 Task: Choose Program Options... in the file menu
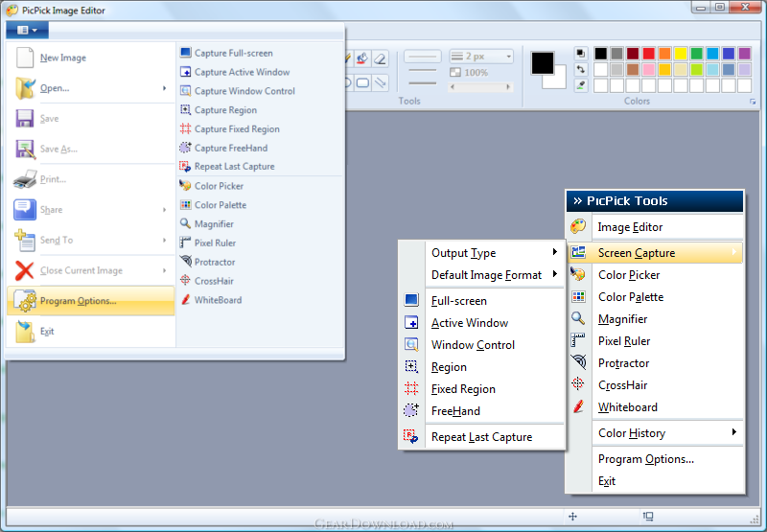(x=91, y=301)
